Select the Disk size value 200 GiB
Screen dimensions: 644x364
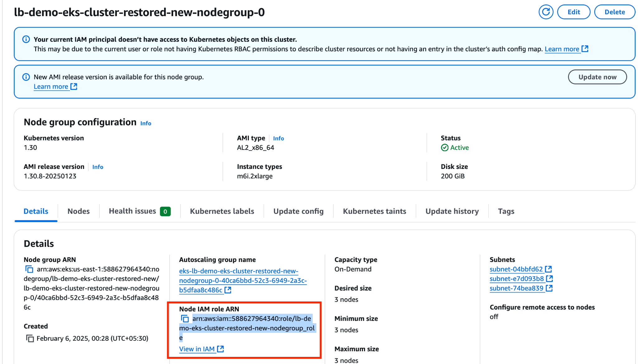tap(452, 176)
